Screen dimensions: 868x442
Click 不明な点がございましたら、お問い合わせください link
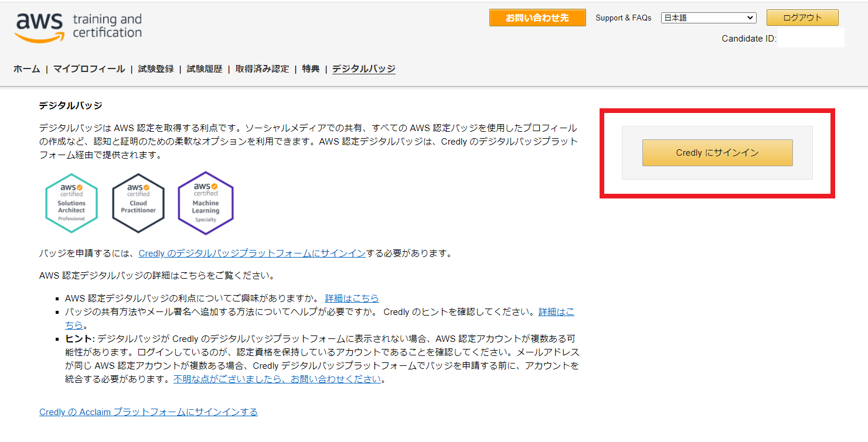coord(278,379)
